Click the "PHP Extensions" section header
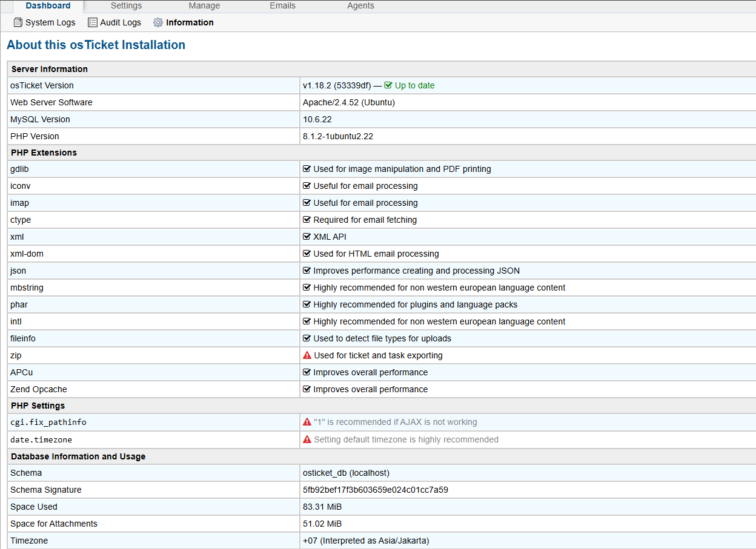This screenshot has width=756, height=549. 44,153
